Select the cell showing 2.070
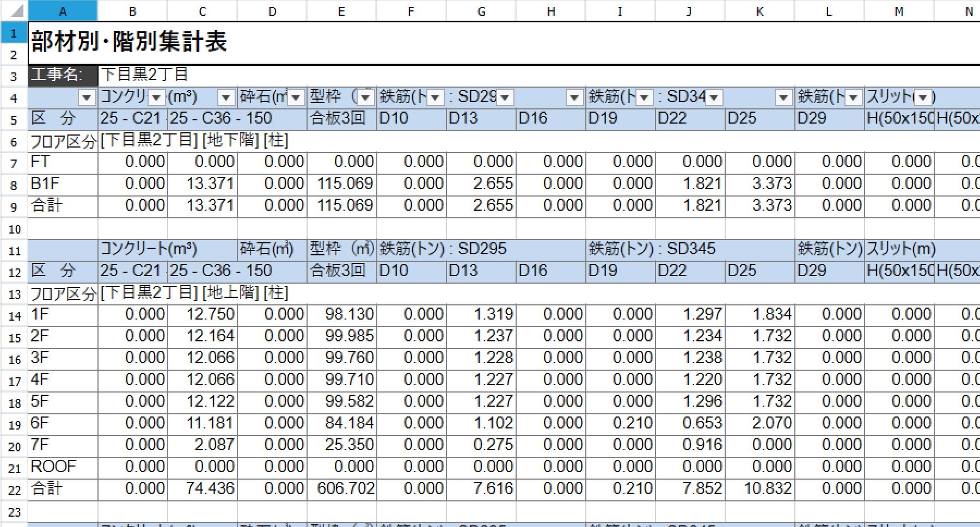 [759, 424]
